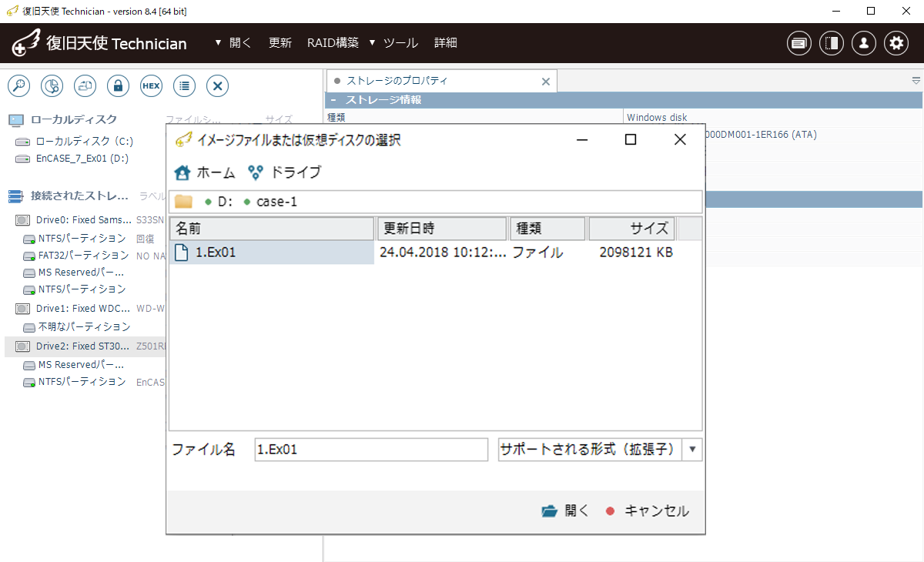Maximize the image selection dialog
This screenshot has height=562, width=924.
click(x=630, y=139)
